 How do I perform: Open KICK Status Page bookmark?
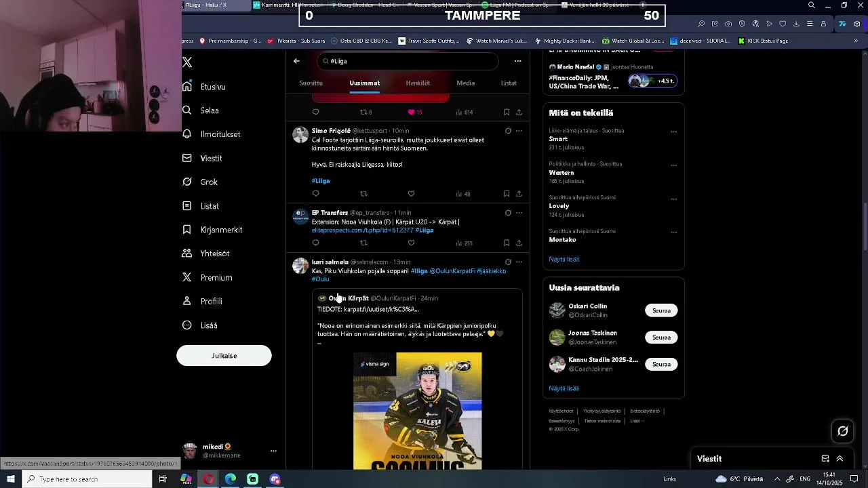[x=762, y=41]
